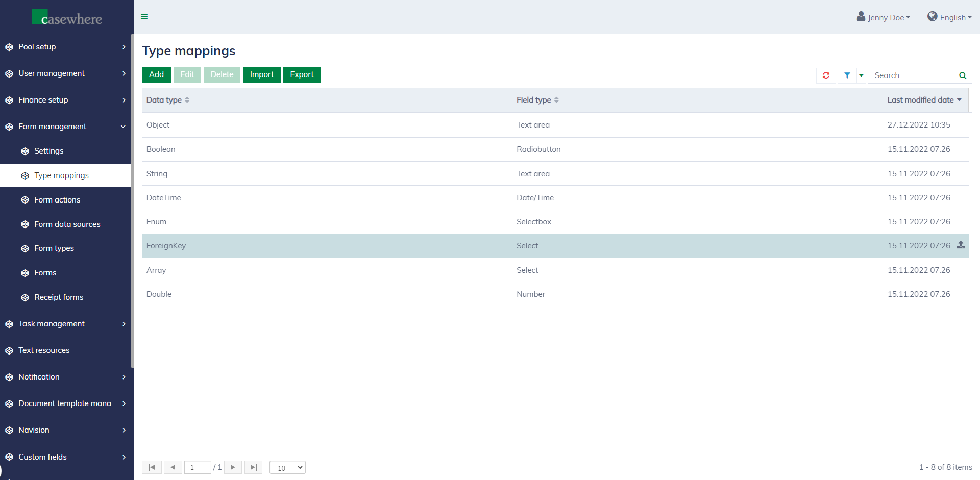The image size is (980, 480).
Task: Go to the last page arrow
Action: coord(253,467)
